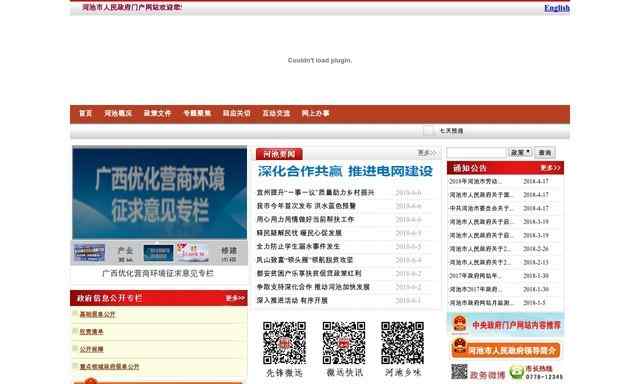The height and width of the screenshot is (384, 640).
Task: Open the third link under 政府信息公开专栏
Action: pos(91,349)
